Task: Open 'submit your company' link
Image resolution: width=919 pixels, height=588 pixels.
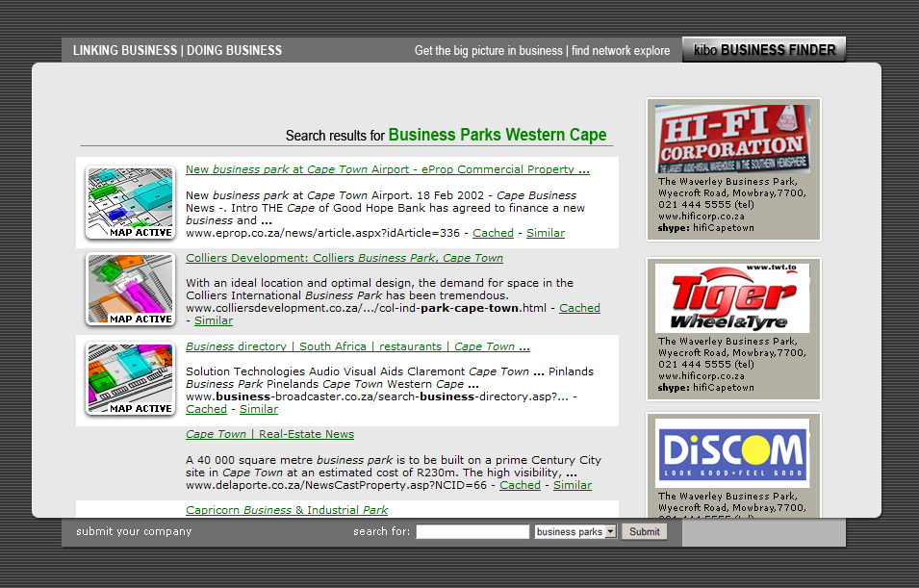Action: (x=134, y=531)
